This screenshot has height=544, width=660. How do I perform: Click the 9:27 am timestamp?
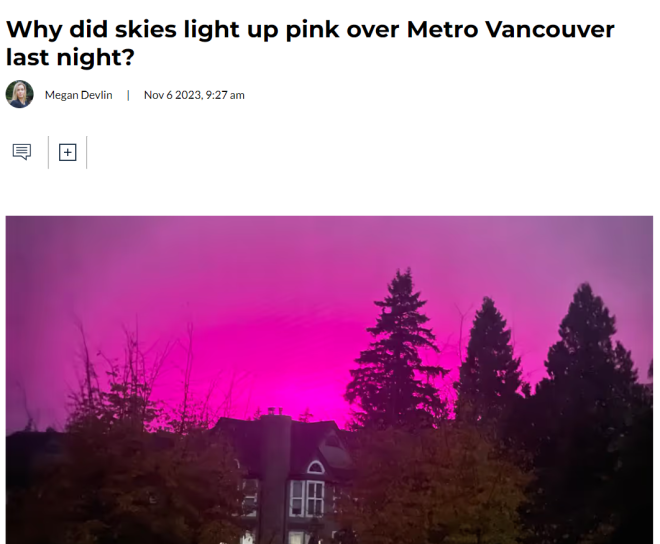pos(225,95)
